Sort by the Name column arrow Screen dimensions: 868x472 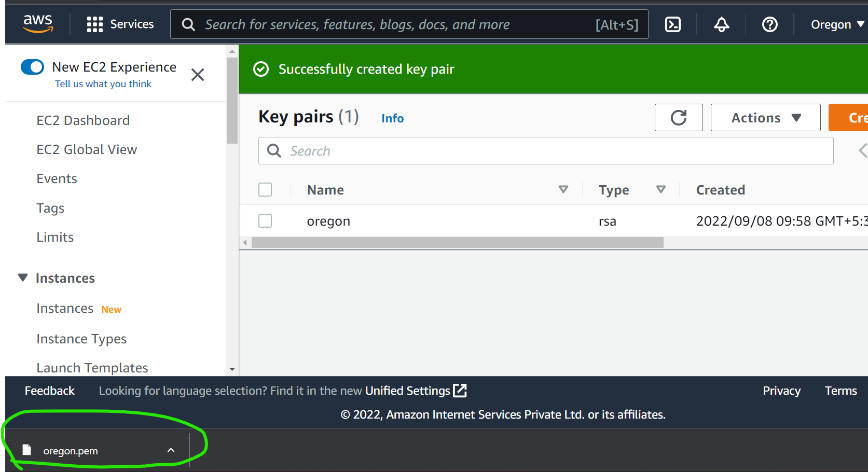click(x=563, y=189)
